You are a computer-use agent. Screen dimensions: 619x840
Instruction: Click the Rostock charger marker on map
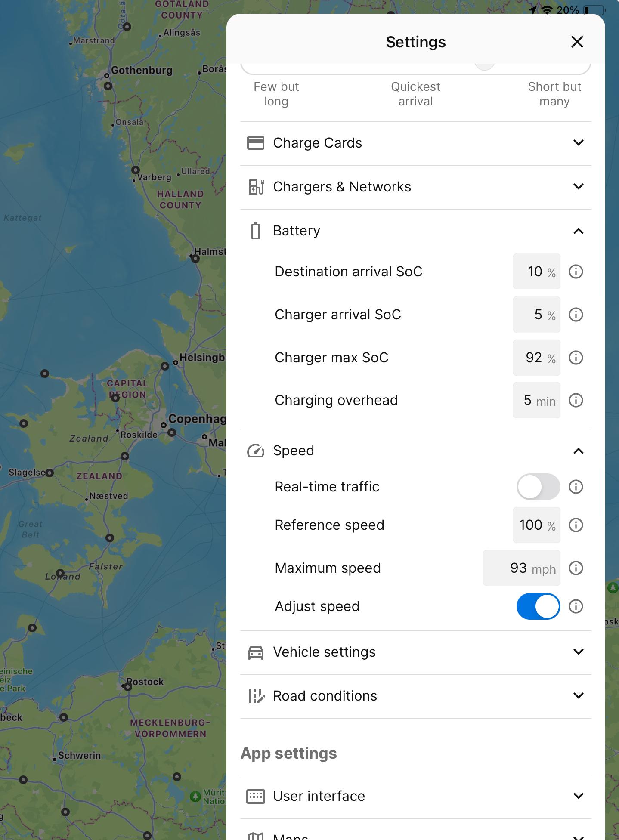pos(128,687)
